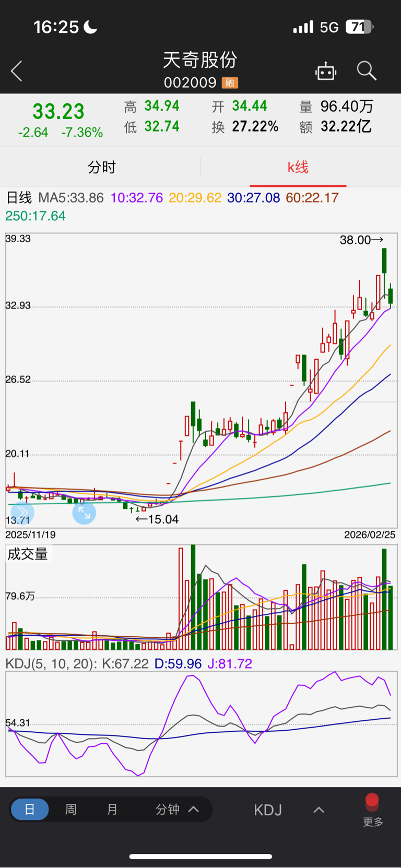Expand the caret next to KDJ
Image resolution: width=401 pixels, height=868 pixels.
319,810
